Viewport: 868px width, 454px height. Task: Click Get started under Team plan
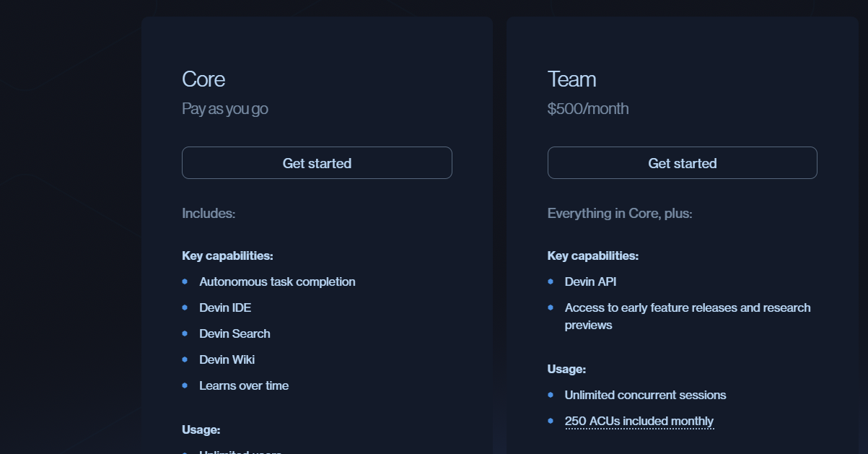click(682, 163)
